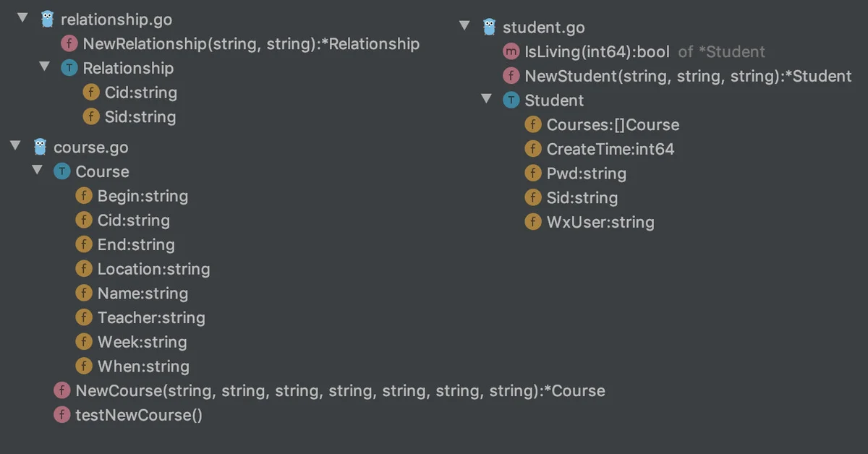
Task: Click the function icon beside testNewCourse()
Action: pyautogui.click(x=62, y=415)
